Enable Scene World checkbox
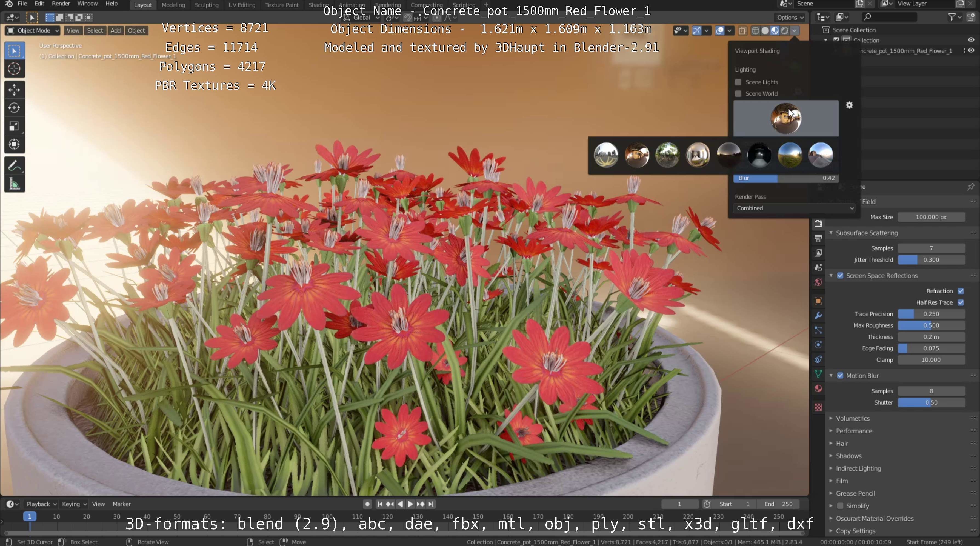The image size is (980, 546). [x=738, y=94]
